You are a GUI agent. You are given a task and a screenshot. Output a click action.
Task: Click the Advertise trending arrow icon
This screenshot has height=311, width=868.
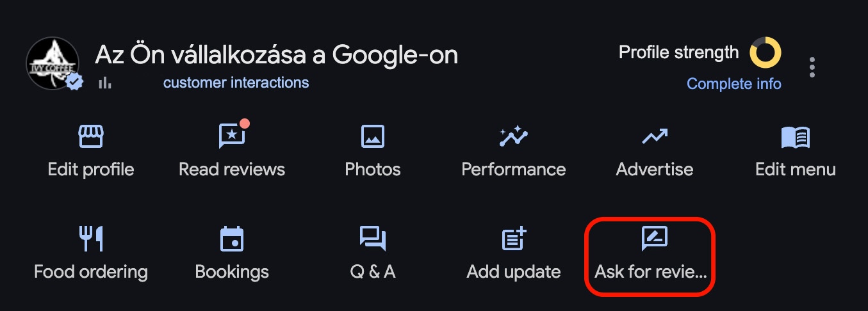pos(655,136)
